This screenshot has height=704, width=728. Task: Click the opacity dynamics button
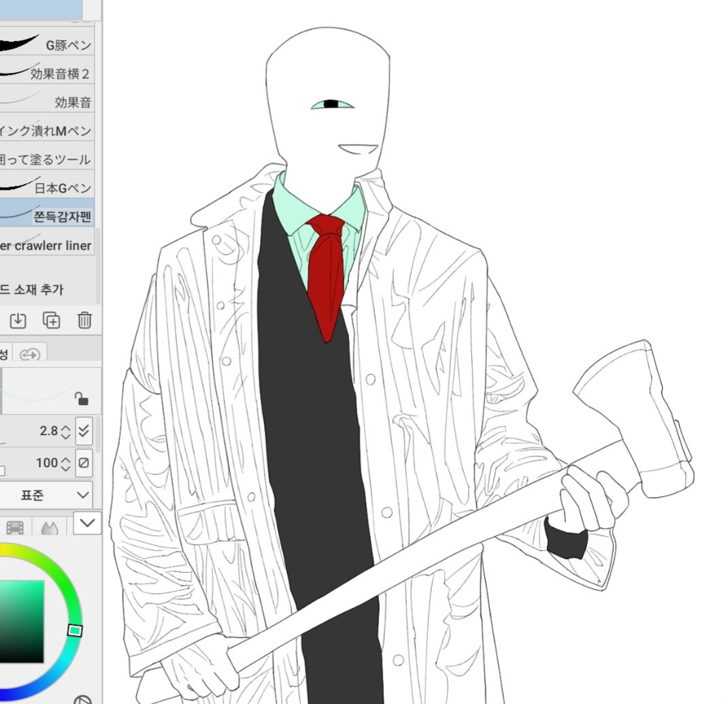[84, 463]
